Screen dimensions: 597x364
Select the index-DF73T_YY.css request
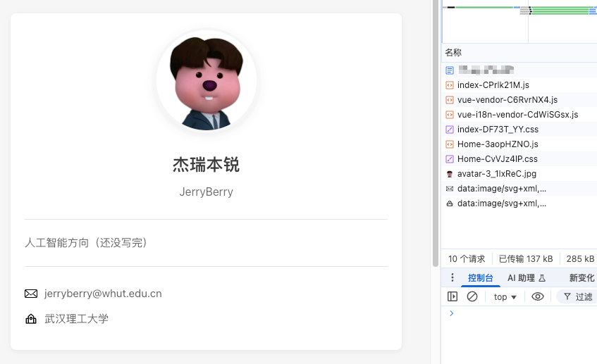coord(519,130)
